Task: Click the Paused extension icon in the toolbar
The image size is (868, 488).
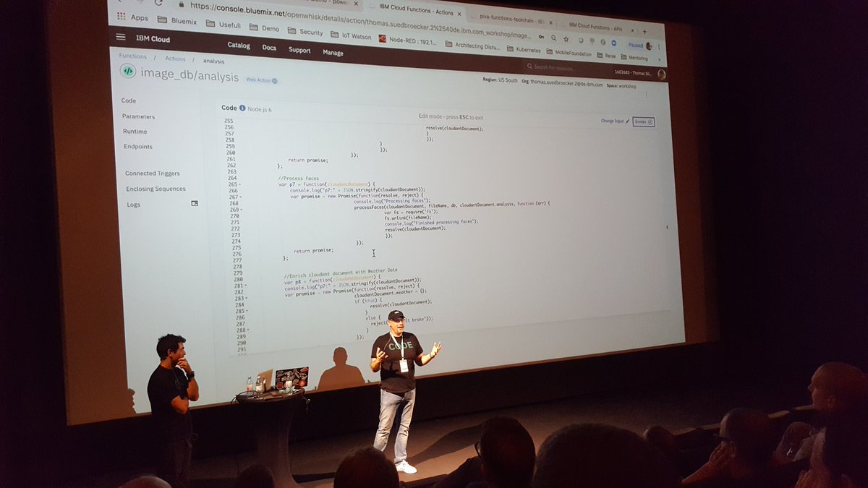Action: [635, 43]
